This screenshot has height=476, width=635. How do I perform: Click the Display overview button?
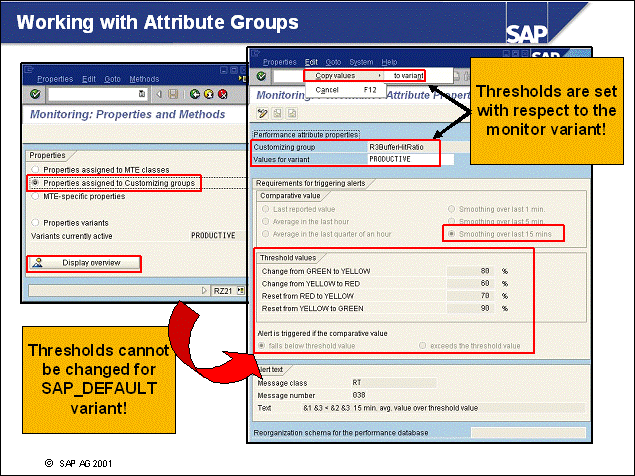82,263
